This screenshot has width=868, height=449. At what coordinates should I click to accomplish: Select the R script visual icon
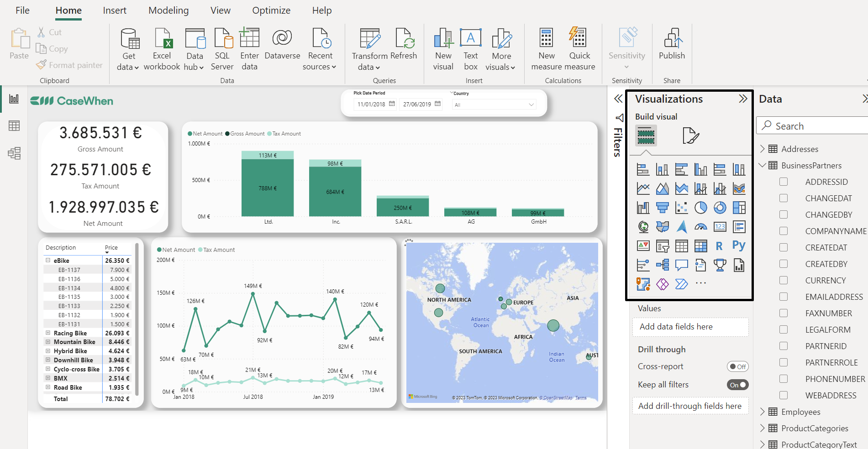point(720,245)
